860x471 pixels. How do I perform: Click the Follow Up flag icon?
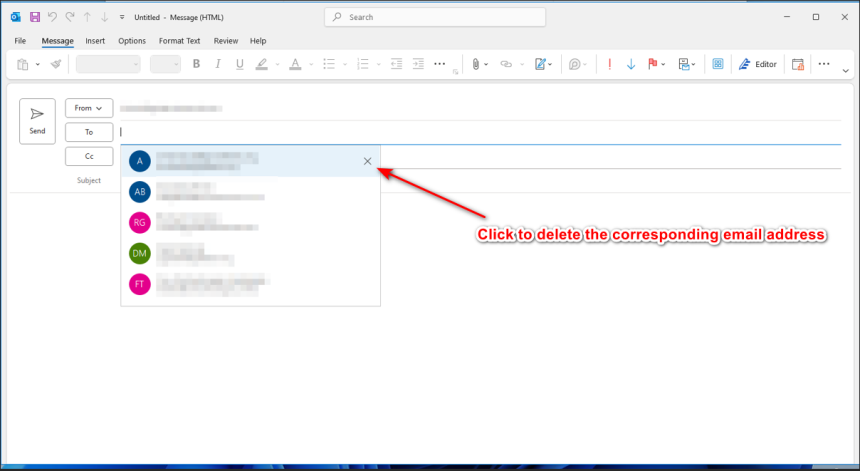653,64
